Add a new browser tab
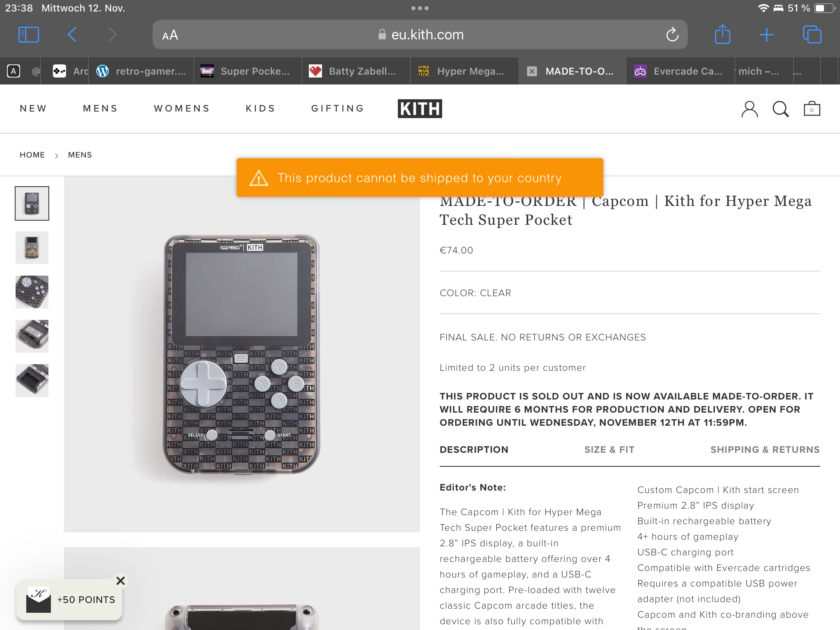 pyautogui.click(x=767, y=35)
